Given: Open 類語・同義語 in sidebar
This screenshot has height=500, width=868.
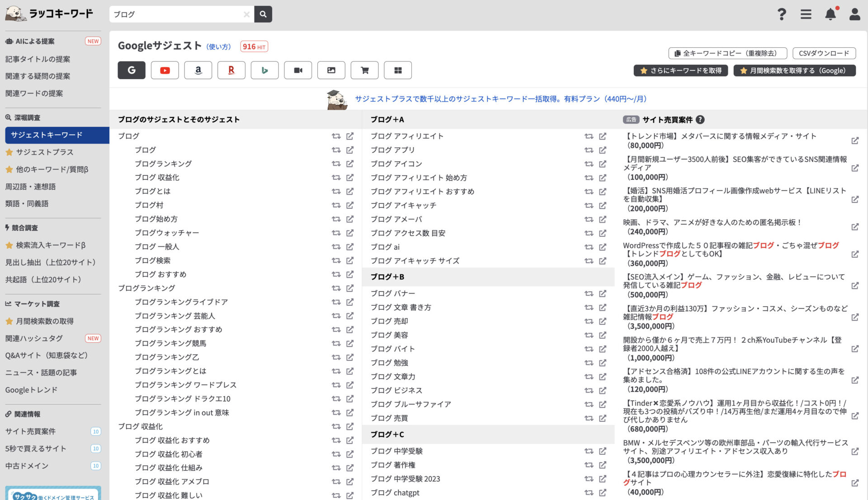Looking at the screenshot, I should coord(27,204).
